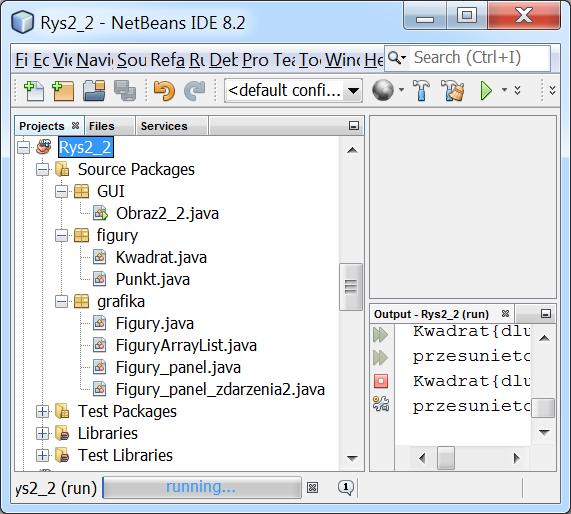Run the project with green play icon
Image resolution: width=571 pixels, height=514 pixels.
coord(486,90)
